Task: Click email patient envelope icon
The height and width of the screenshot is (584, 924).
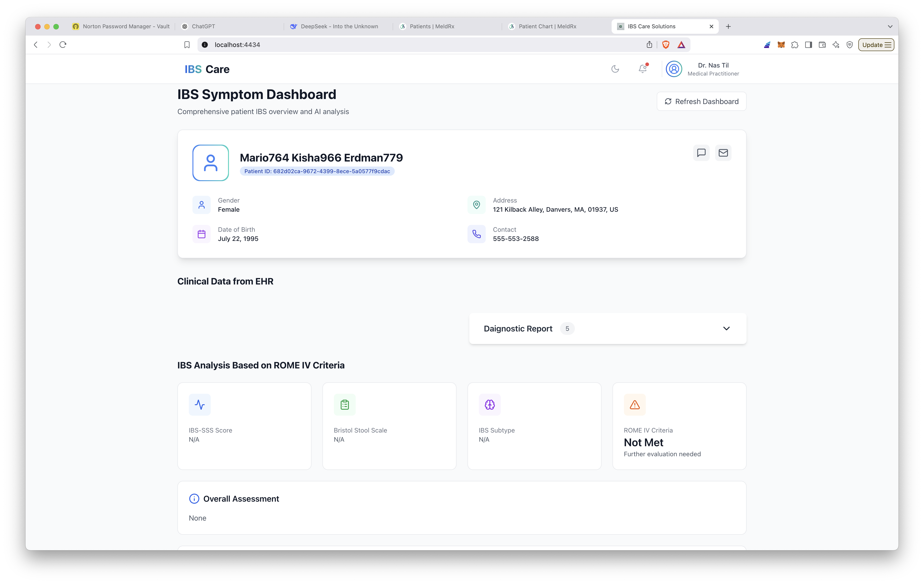Action: point(723,153)
